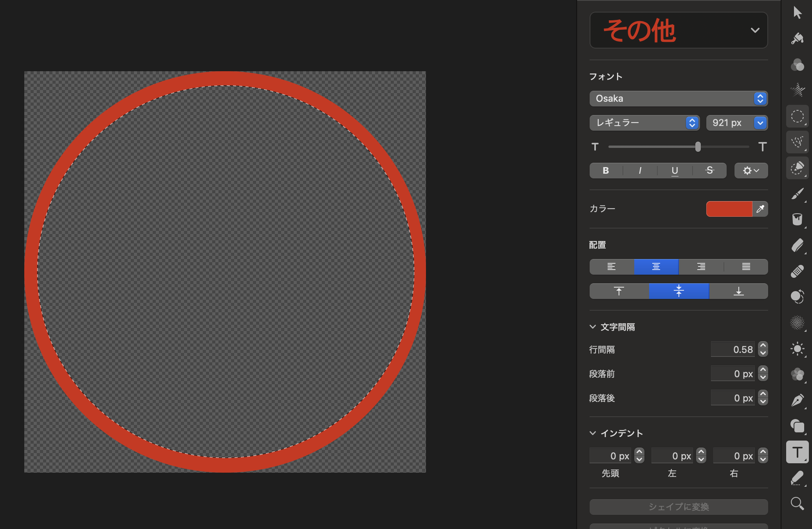Align text vertically to top
812x529 pixels.
click(x=619, y=291)
